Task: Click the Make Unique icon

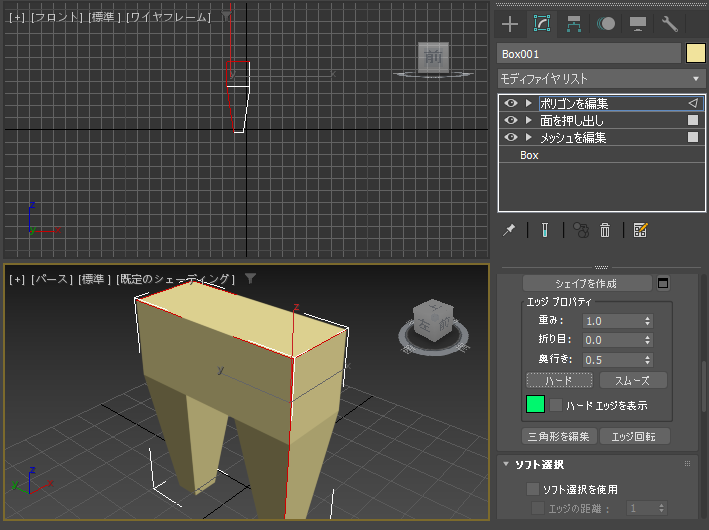Action: tap(581, 230)
